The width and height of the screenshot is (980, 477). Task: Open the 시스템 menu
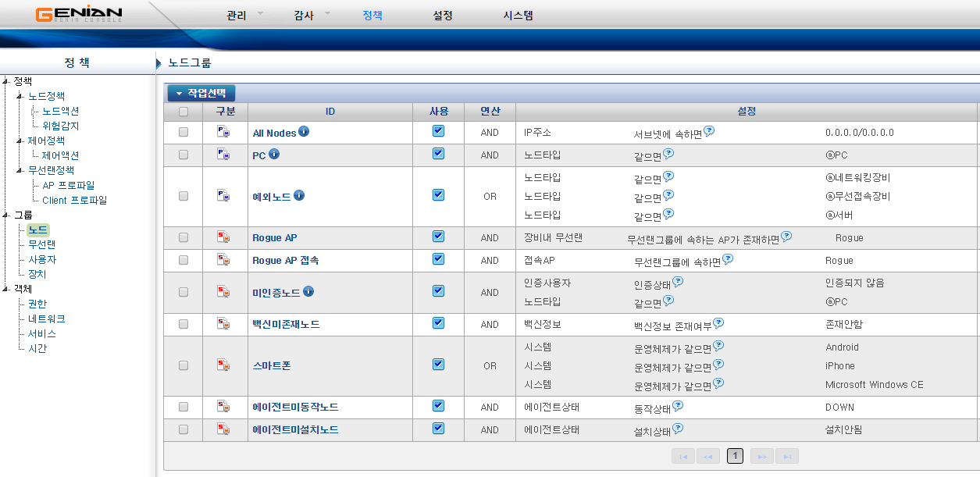[518, 14]
